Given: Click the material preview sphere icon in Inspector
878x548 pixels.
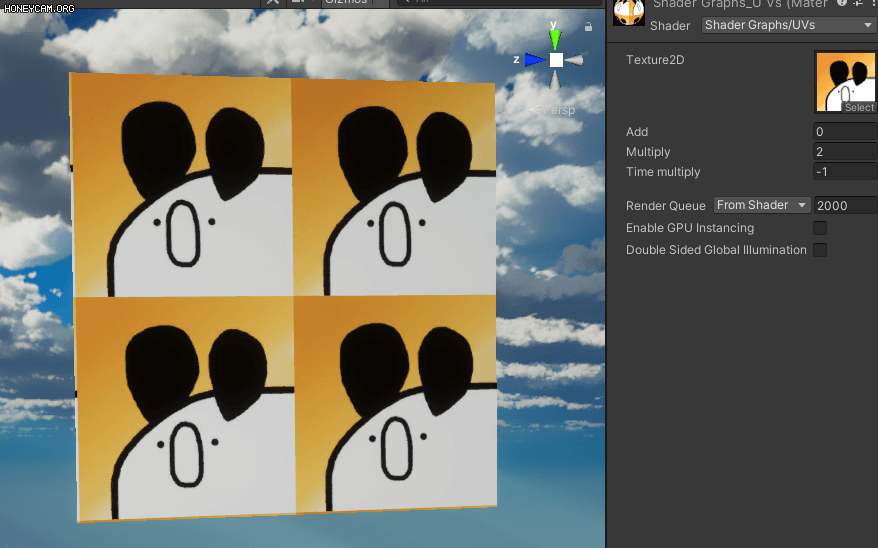Looking at the screenshot, I should point(628,13).
